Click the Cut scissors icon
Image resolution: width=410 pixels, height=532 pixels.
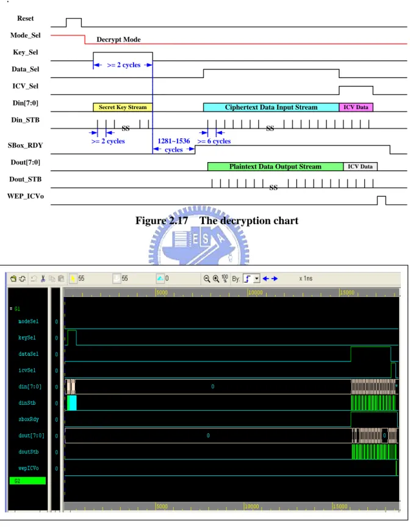43,278
